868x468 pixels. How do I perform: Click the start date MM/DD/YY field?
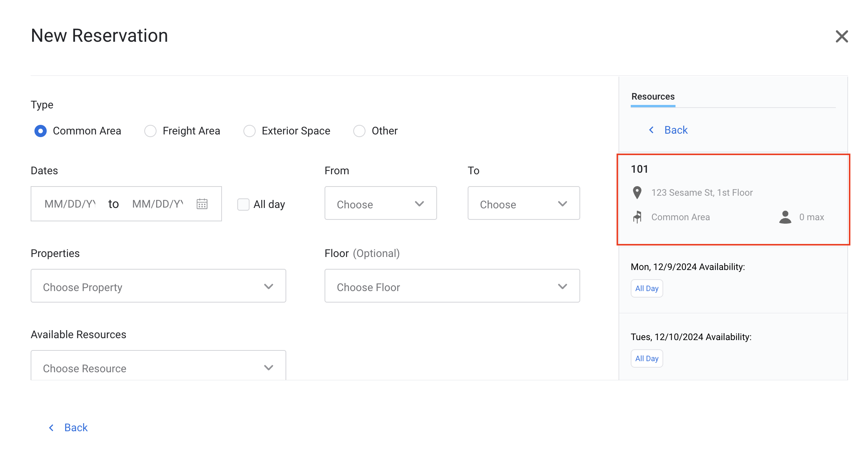pos(70,204)
